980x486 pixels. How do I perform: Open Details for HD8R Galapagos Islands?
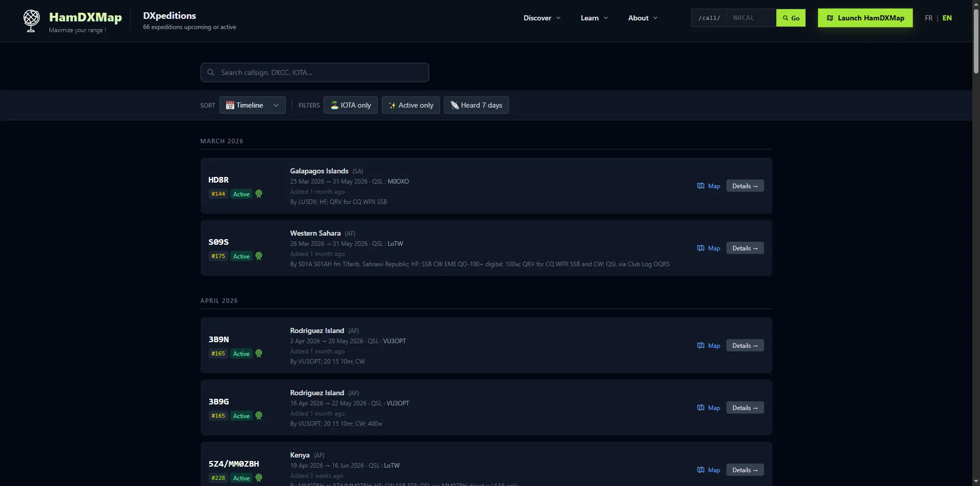point(745,186)
